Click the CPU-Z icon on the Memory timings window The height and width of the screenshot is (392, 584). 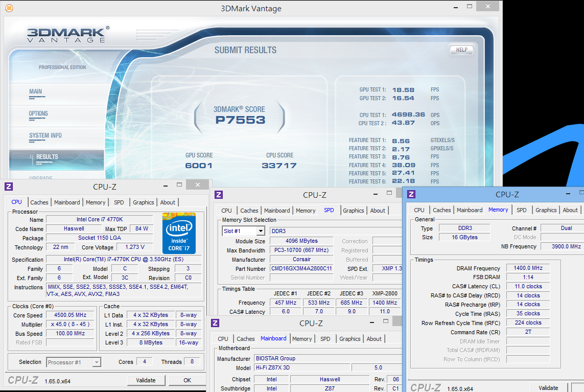pyautogui.click(x=411, y=194)
